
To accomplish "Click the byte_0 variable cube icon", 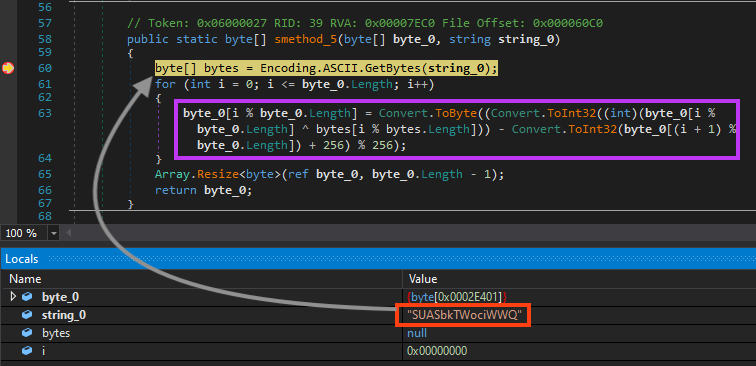I will click(x=28, y=297).
